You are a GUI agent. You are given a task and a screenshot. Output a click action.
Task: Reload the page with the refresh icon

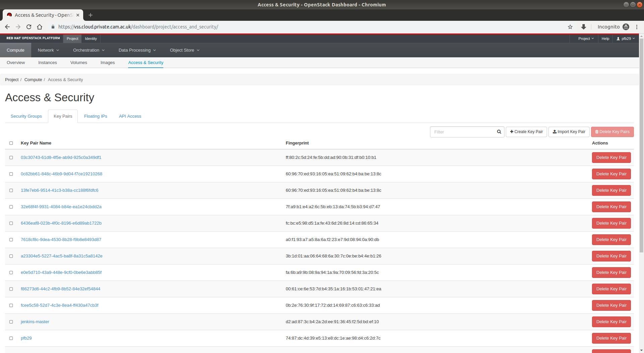[29, 27]
